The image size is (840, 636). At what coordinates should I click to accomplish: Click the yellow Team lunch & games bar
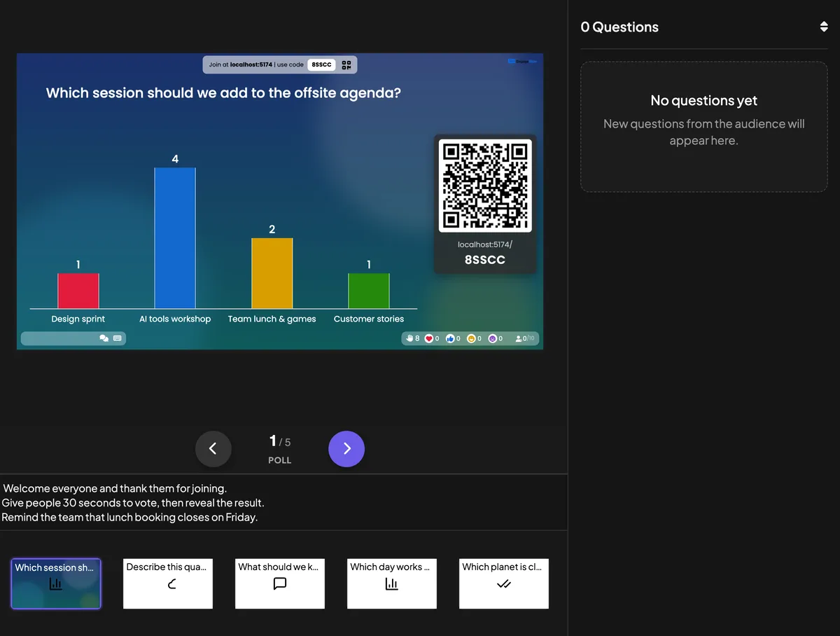(x=272, y=273)
